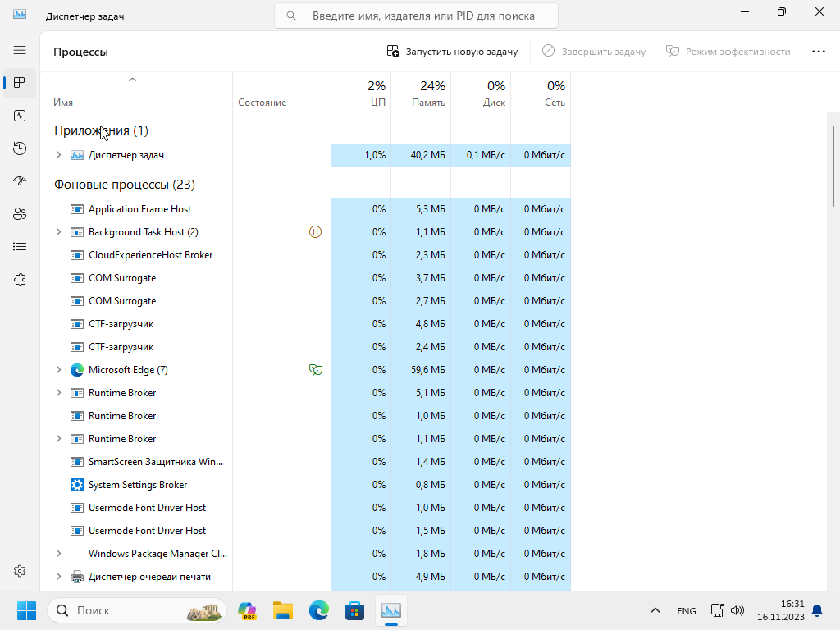Open Task Manager settings gear
The height and width of the screenshot is (630, 840).
pos(20,571)
